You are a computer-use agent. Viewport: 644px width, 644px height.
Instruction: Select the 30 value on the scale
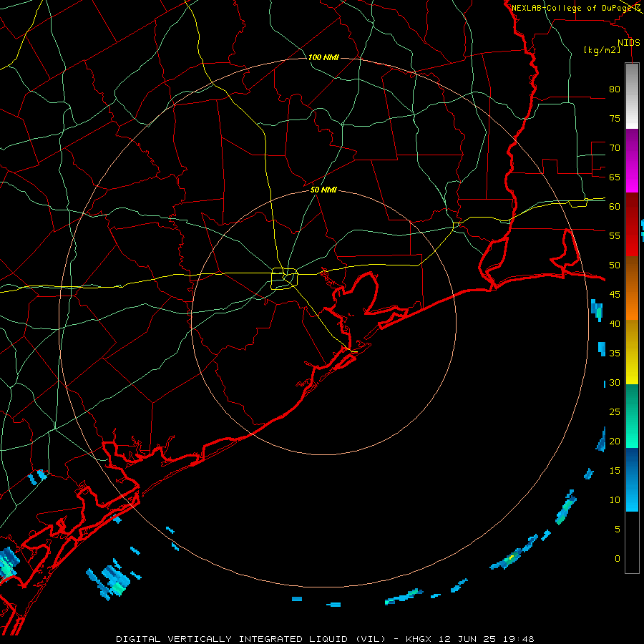coord(615,382)
